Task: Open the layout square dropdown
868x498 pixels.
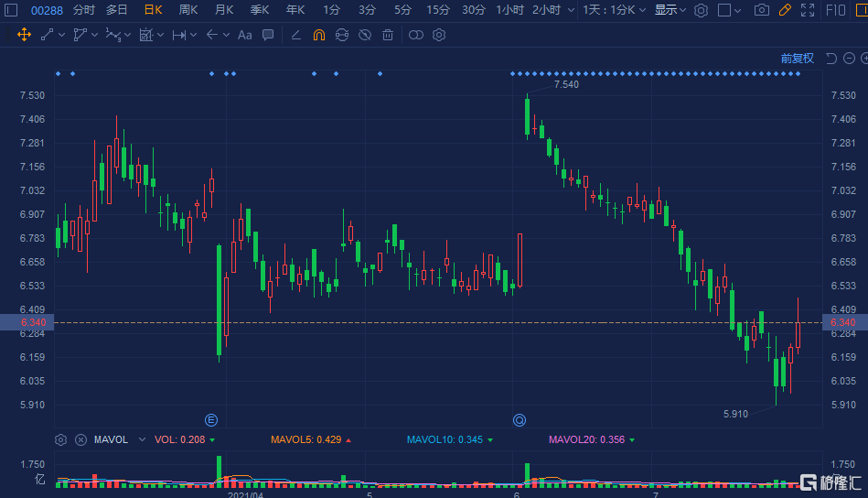Action: pyautogui.click(x=729, y=10)
